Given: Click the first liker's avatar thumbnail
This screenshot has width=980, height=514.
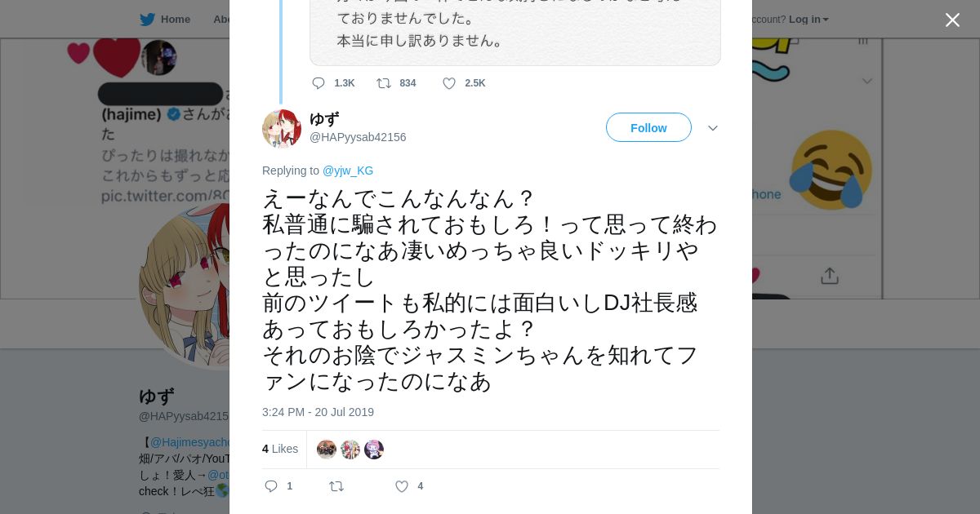Looking at the screenshot, I should 327,450.
